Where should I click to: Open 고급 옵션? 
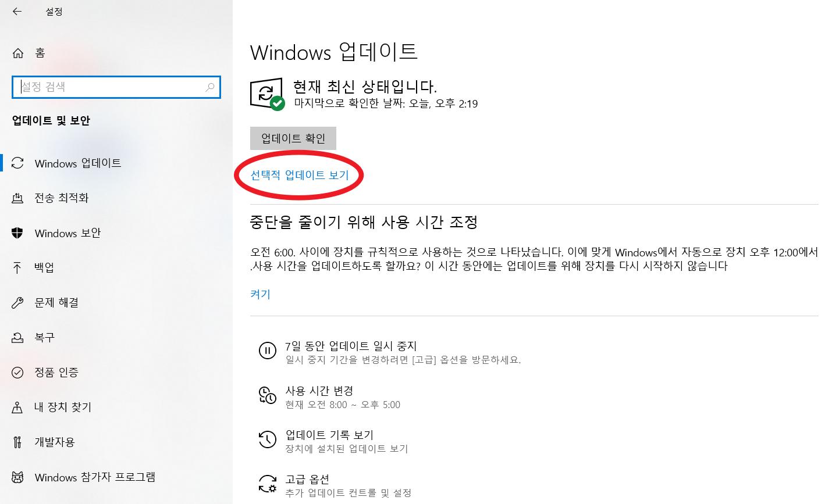[307, 479]
